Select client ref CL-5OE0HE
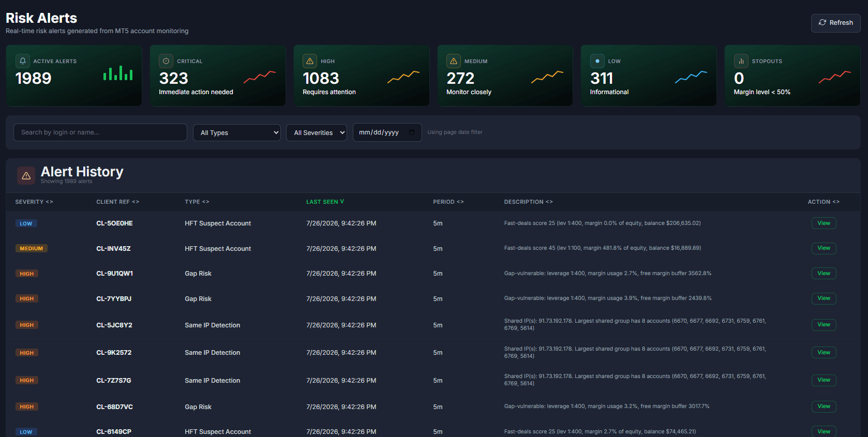The image size is (868, 437). point(114,223)
